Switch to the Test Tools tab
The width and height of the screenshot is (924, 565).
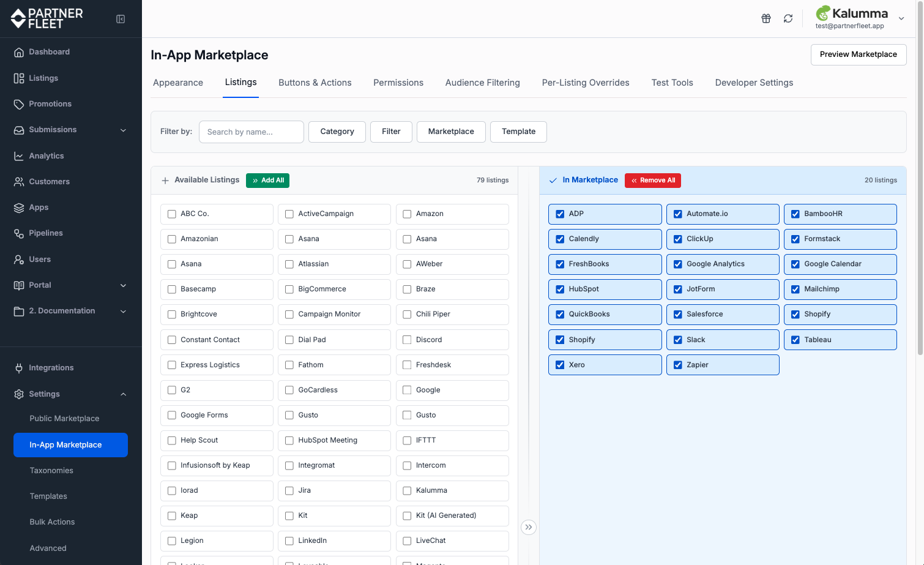[x=673, y=83]
